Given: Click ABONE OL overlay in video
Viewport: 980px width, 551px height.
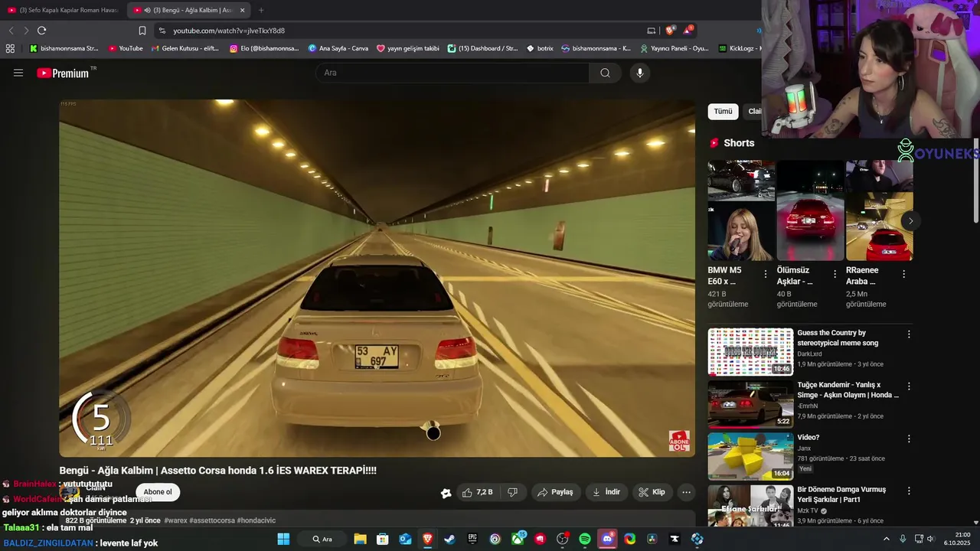Looking at the screenshot, I should (679, 441).
